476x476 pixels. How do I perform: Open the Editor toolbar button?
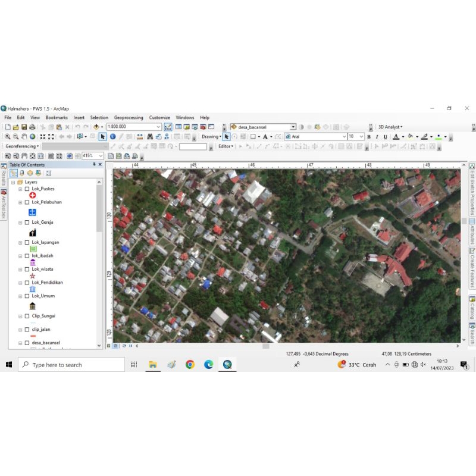pyautogui.click(x=226, y=146)
